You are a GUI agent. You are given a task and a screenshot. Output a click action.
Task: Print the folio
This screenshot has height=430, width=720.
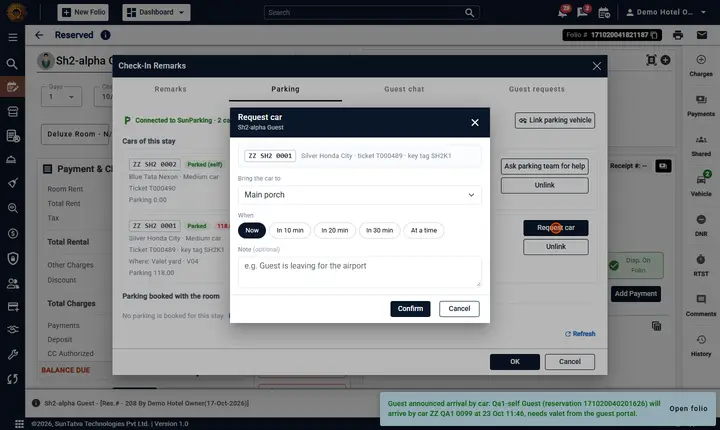(678, 35)
